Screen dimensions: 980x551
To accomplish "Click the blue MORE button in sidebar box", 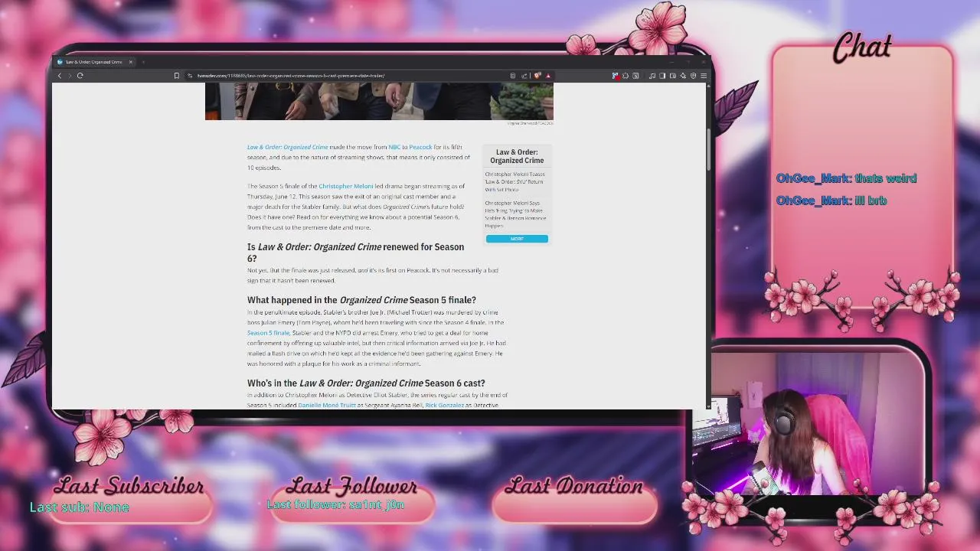I will pyautogui.click(x=517, y=239).
